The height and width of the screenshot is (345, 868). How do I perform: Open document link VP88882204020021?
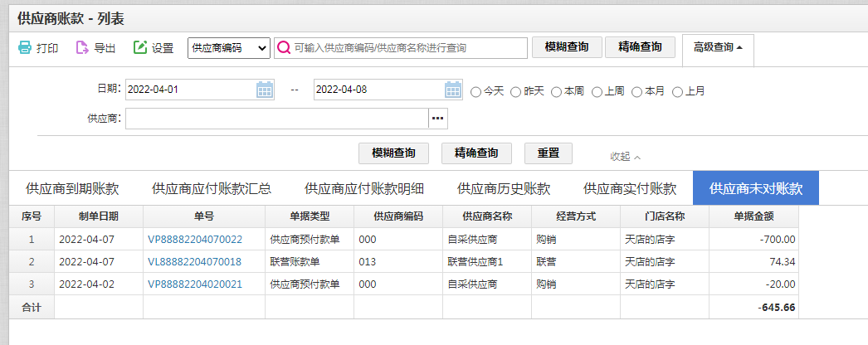point(195,284)
